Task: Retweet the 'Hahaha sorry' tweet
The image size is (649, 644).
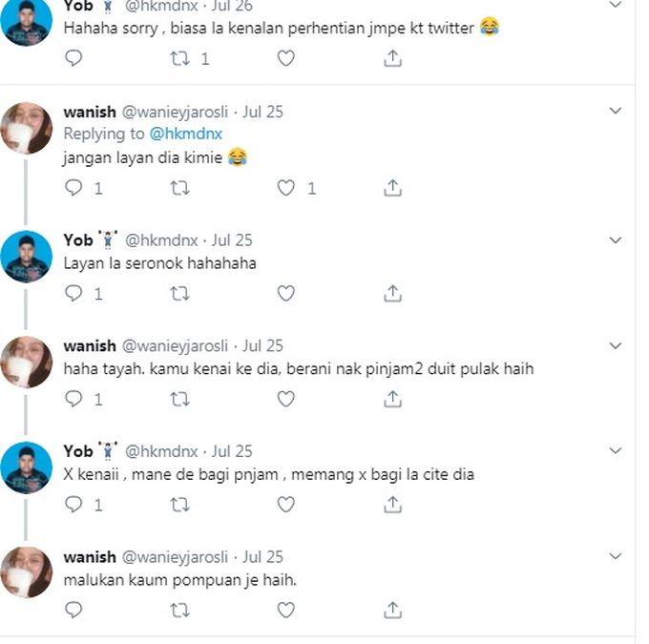Action: click(179, 58)
